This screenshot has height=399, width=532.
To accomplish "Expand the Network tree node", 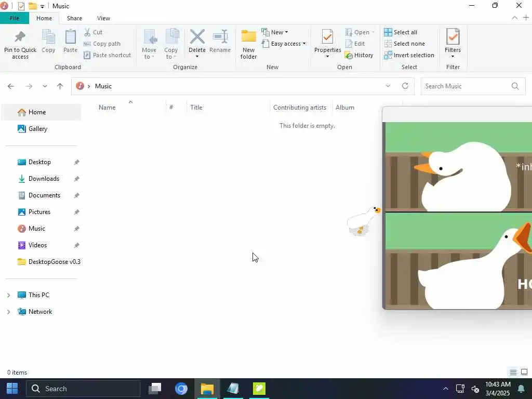I will coord(8,312).
